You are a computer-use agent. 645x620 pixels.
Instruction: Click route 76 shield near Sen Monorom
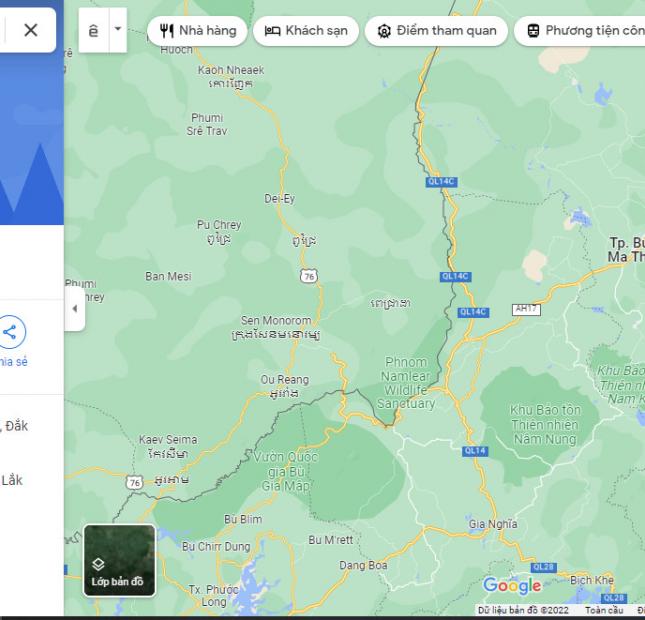pos(309,276)
